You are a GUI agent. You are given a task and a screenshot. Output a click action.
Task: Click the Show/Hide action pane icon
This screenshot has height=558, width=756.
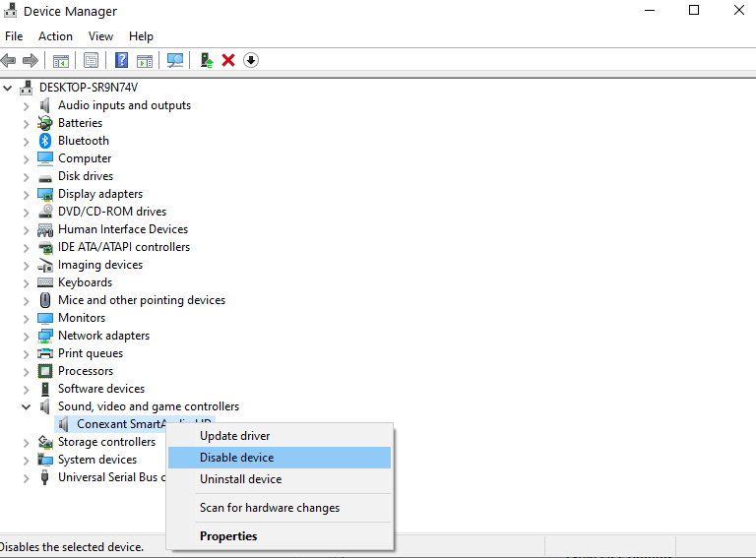pos(145,61)
